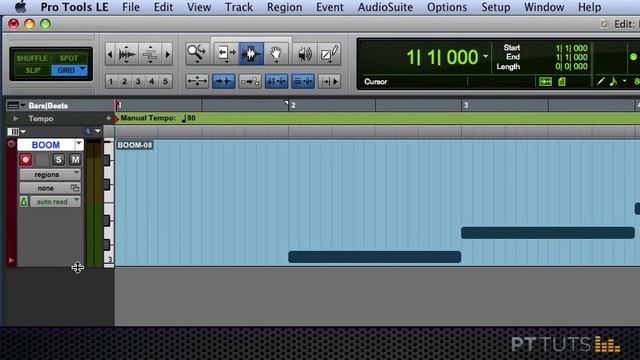Screen dimensions: 640x360
Task: Click the insertion follows playback arrow icon
Action: pos(330,81)
